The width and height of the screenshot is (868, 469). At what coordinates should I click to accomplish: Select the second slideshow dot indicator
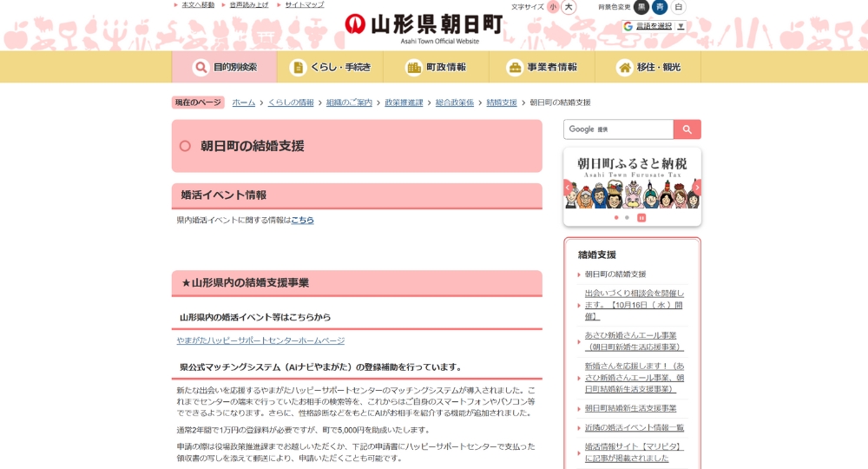point(627,218)
